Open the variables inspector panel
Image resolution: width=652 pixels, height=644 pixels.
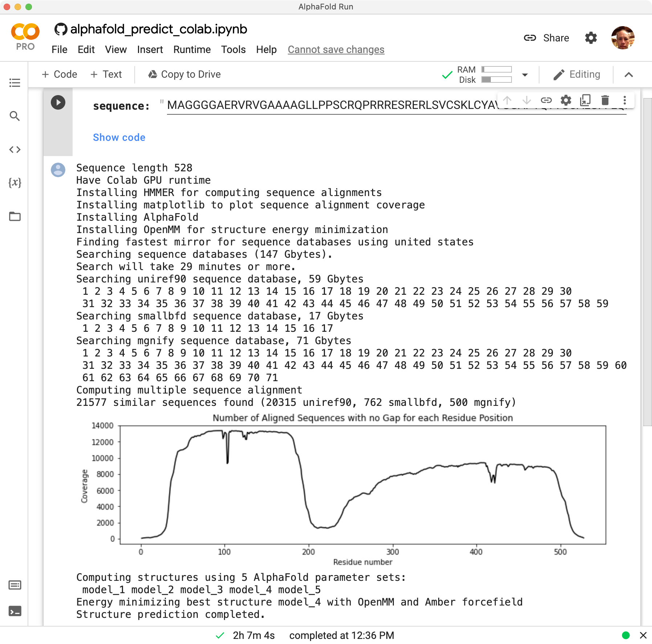coord(15,183)
